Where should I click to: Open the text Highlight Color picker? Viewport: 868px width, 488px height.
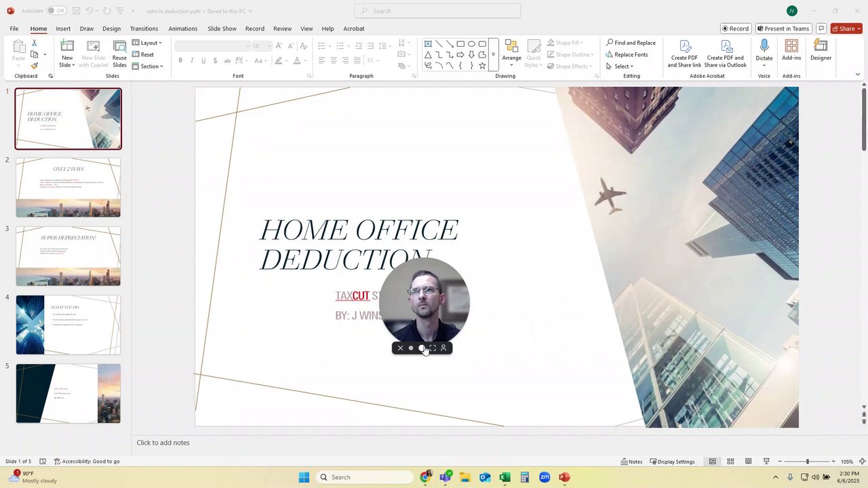pyautogui.click(x=278, y=60)
